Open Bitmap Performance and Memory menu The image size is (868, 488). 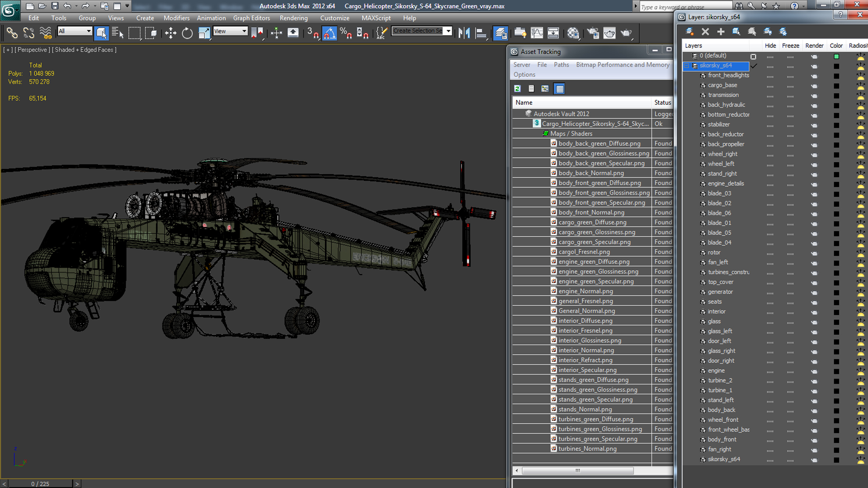tap(623, 65)
